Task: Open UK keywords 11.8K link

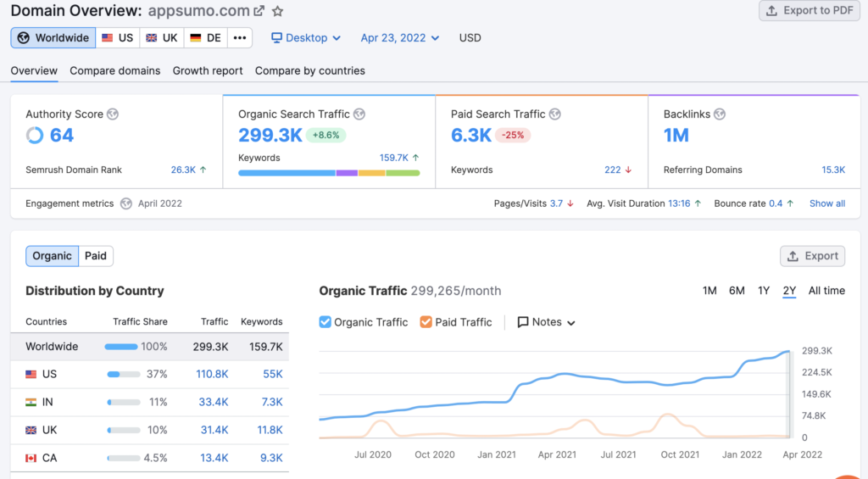Action: point(270,430)
